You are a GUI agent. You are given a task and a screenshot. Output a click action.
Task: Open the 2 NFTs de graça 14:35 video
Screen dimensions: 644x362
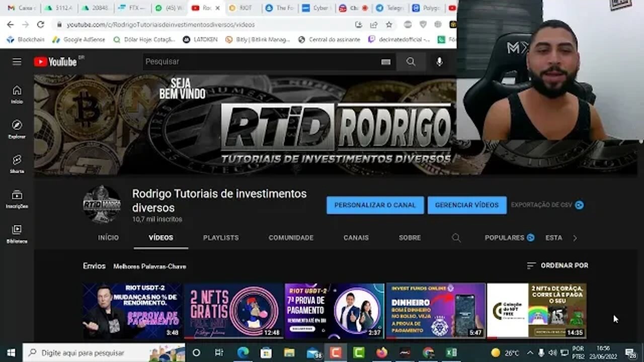(x=537, y=311)
